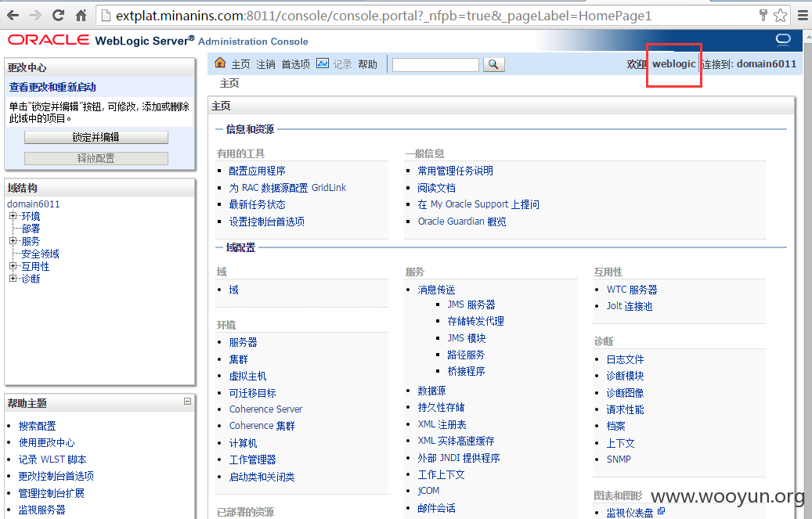
Task: Open 服务器 link under 环境
Action: 244,342
